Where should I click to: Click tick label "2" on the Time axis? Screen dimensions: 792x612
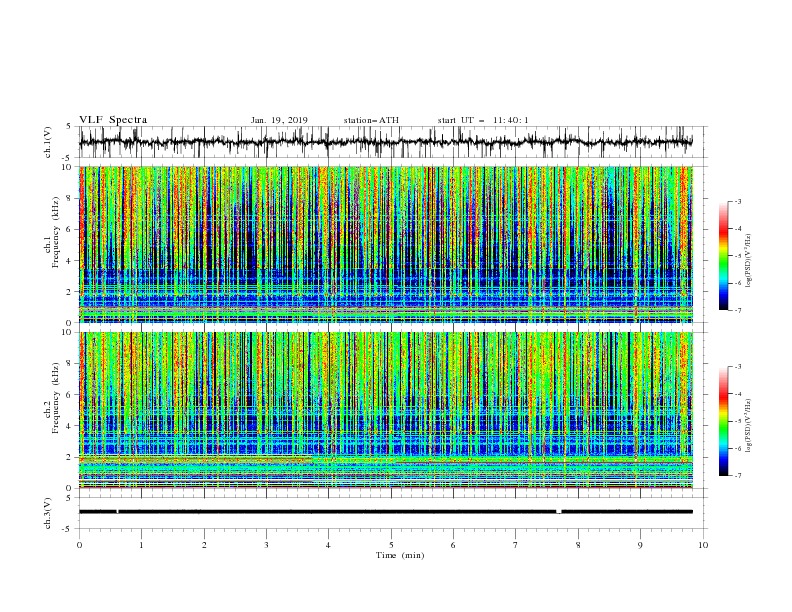point(204,545)
